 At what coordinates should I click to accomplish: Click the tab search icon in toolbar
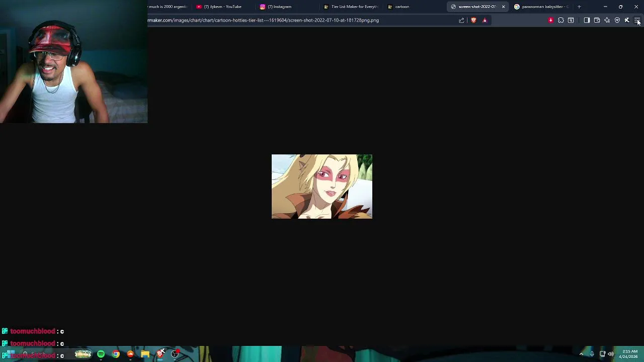[571, 20]
